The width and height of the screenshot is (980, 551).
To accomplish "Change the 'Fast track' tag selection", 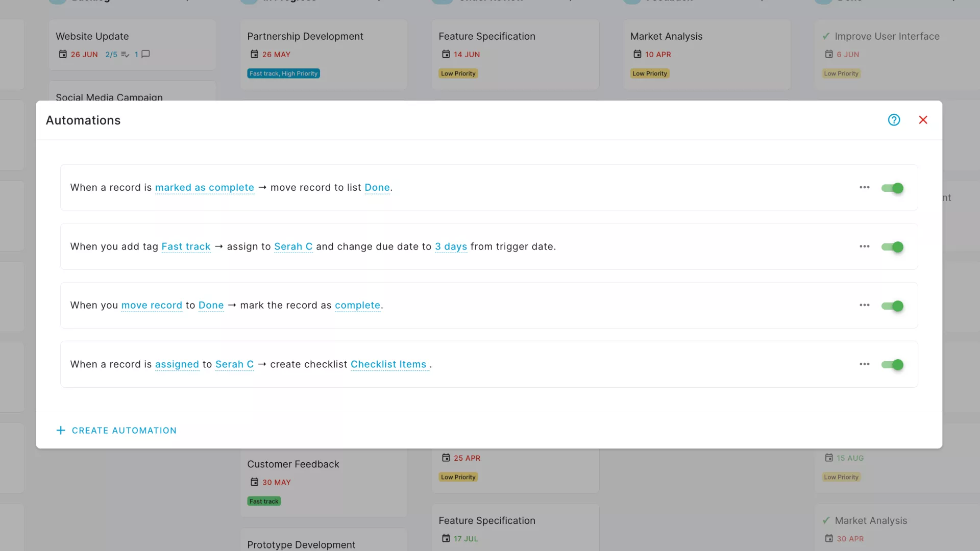I will 186,246.
